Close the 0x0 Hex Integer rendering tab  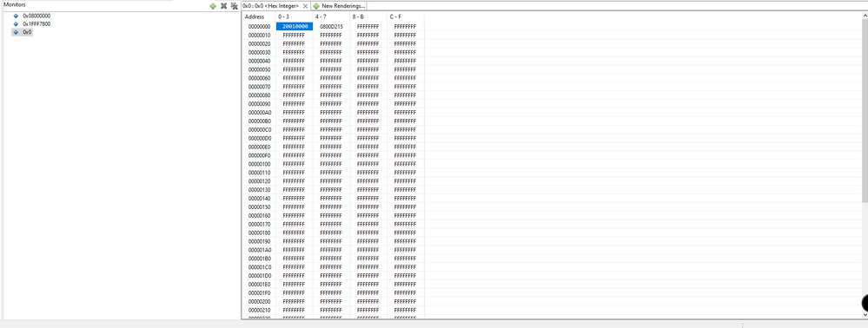coord(305,6)
